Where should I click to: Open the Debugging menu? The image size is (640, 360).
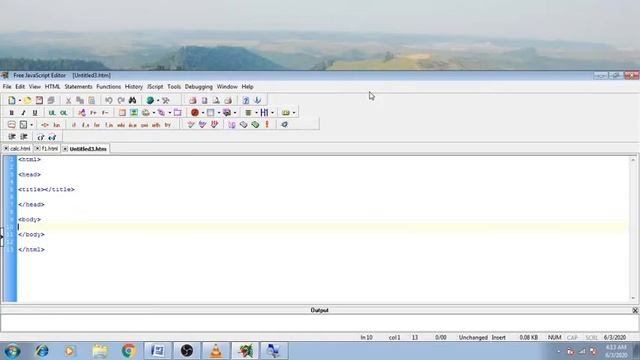pyautogui.click(x=199, y=87)
